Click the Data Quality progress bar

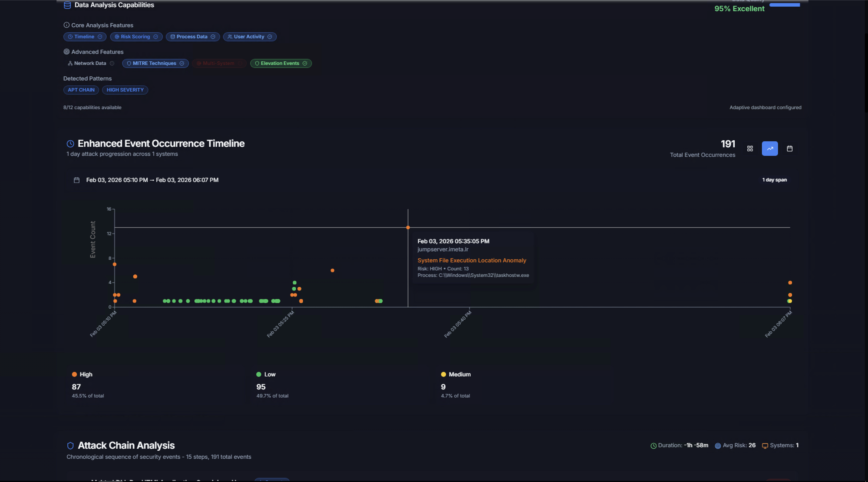click(784, 5)
